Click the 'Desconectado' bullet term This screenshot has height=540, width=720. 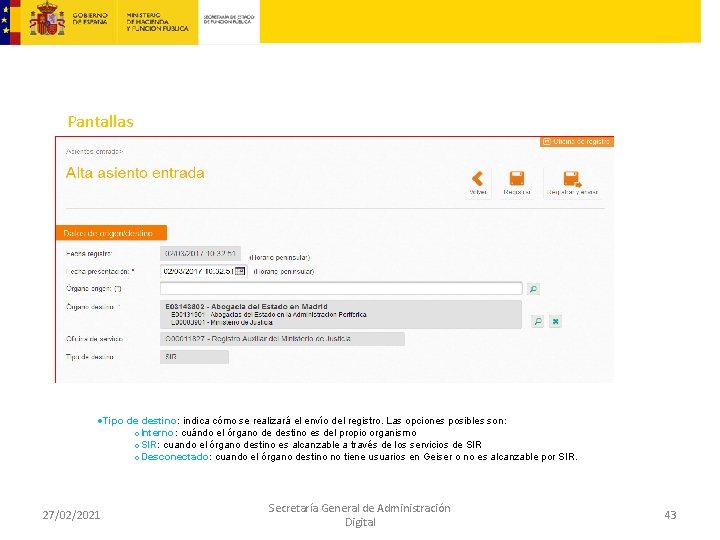click(x=174, y=457)
